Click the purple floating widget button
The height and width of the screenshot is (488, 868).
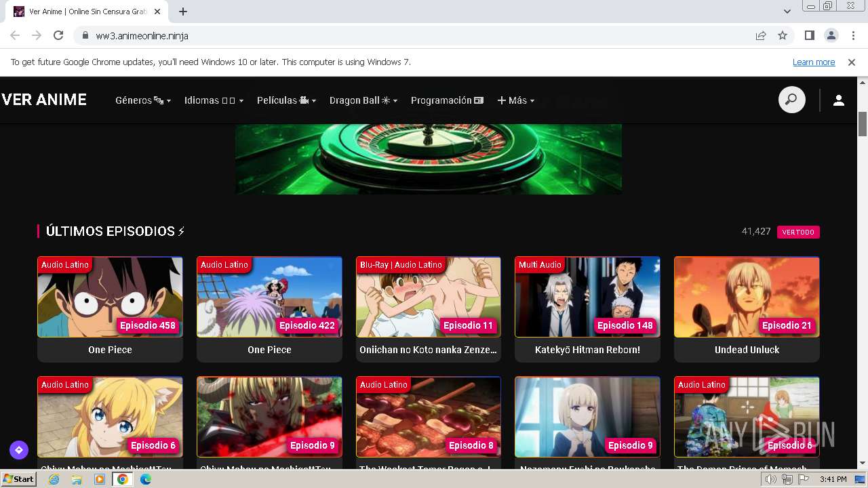(x=18, y=449)
